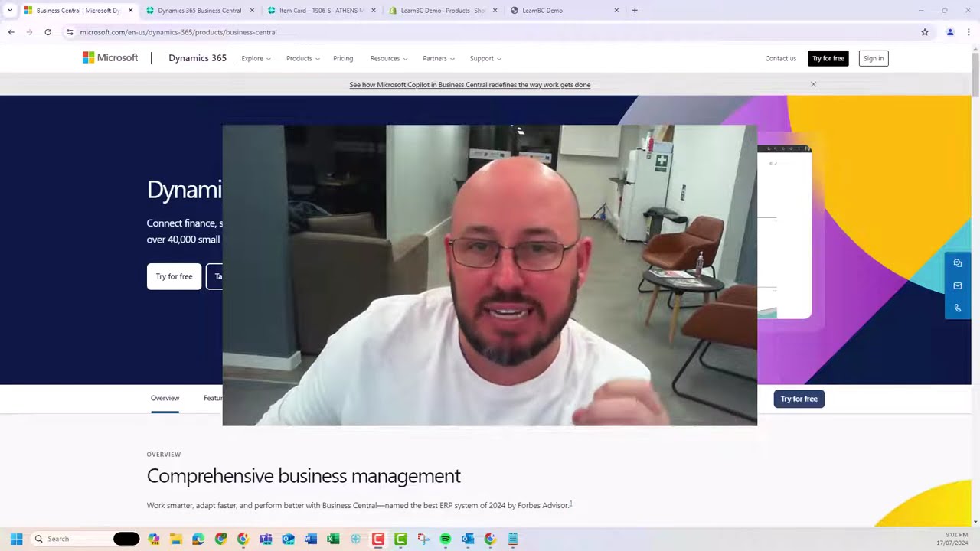Click the Sign in button
The height and width of the screenshot is (551, 980).
coord(874,58)
